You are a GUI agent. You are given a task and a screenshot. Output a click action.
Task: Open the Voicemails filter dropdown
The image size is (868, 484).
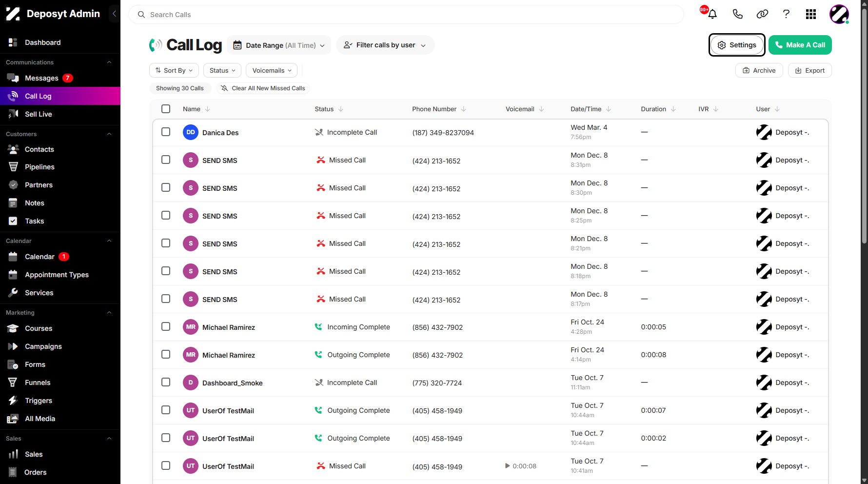272,70
